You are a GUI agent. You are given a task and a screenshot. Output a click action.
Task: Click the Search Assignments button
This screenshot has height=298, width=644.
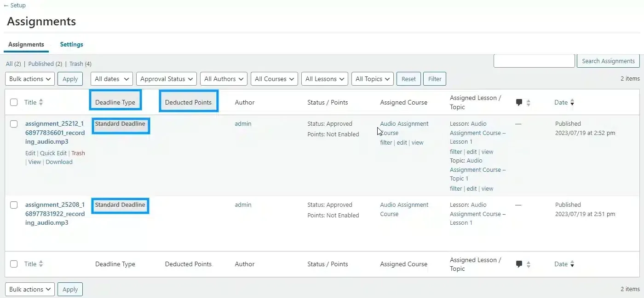608,60
